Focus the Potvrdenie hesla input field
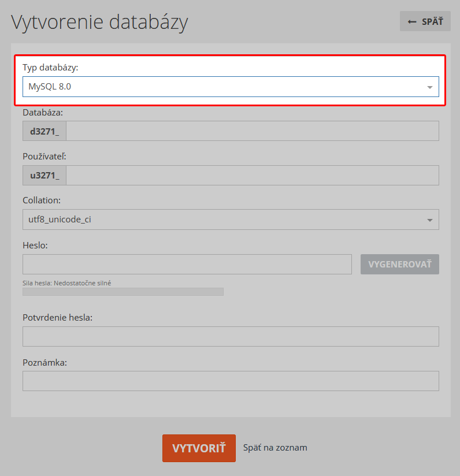Screen dimensions: 460x476 [231, 336]
